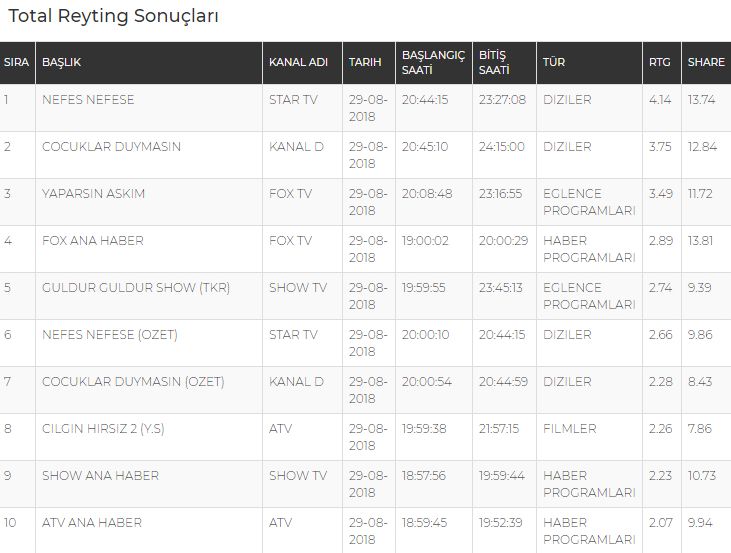Click the SIRA column header
Screen dimensions: 731x553
pyautogui.click(x=17, y=62)
